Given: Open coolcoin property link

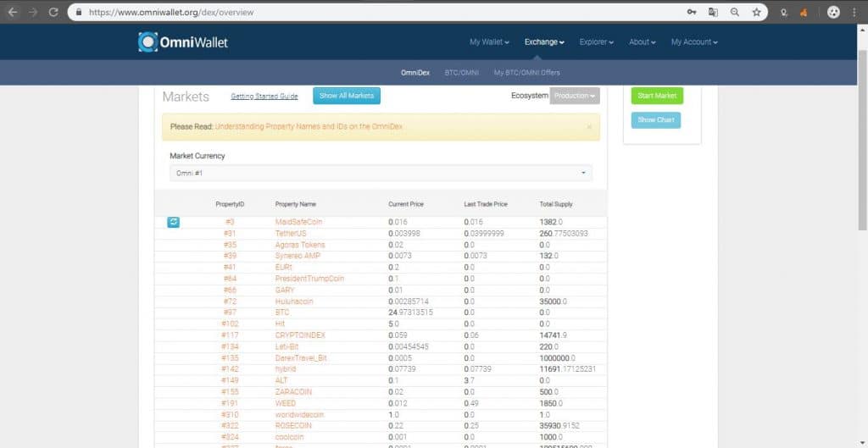Looking at the screenshot, I should tap(290, 437).
